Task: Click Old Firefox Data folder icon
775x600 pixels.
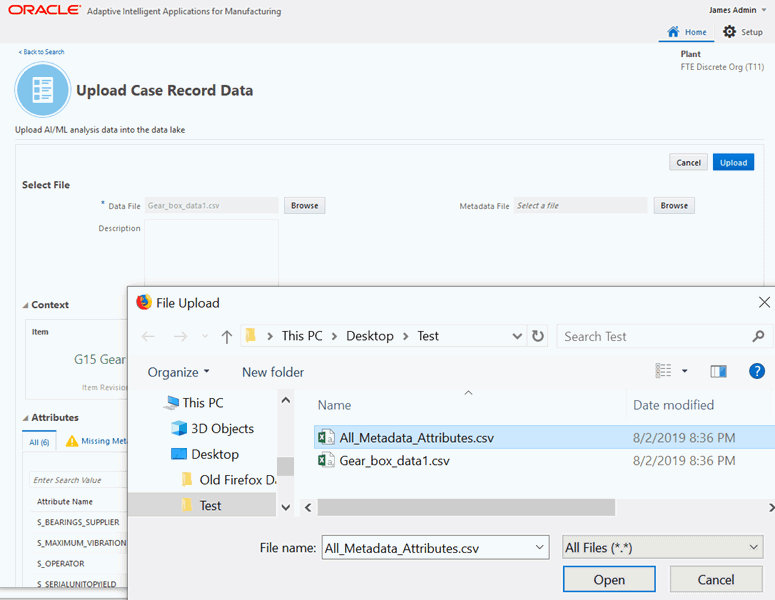Action: pos(187,479)
